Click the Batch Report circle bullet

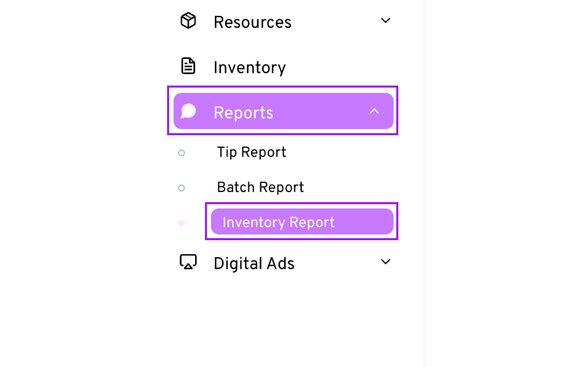pyautogui.click(x=181, y=188)
